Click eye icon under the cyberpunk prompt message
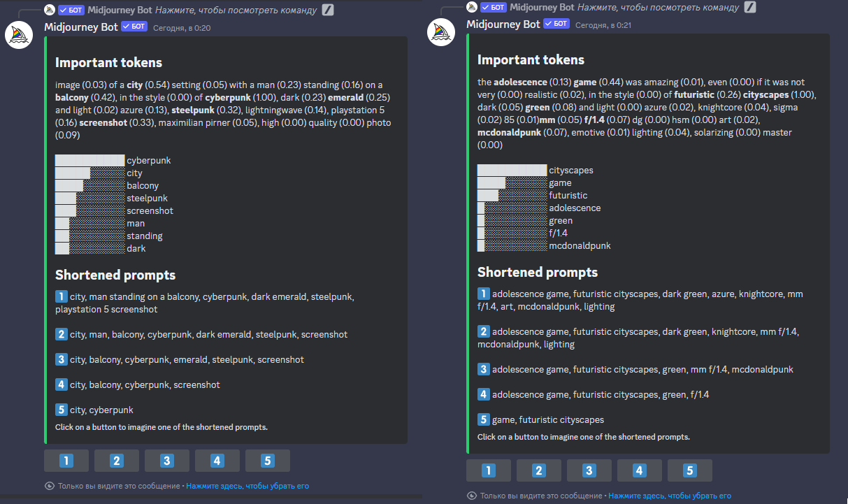Viewport: 848px width, 504px height. (x=49, y=486)
